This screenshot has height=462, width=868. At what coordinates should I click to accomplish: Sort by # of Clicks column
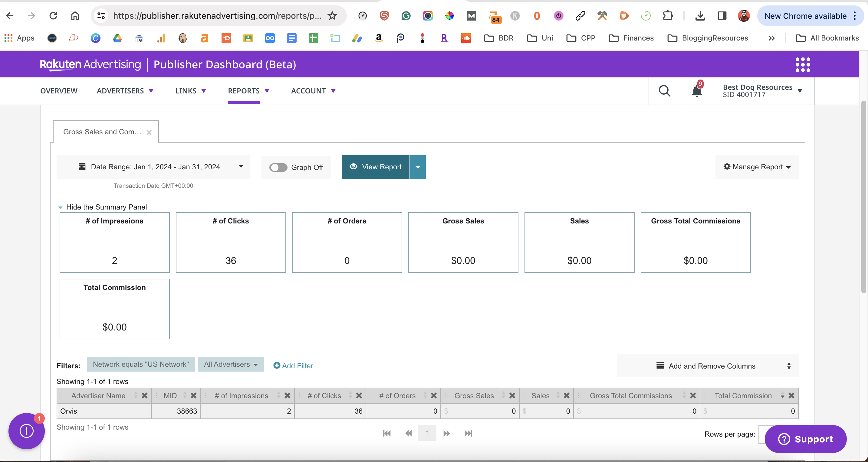[350, 395]
